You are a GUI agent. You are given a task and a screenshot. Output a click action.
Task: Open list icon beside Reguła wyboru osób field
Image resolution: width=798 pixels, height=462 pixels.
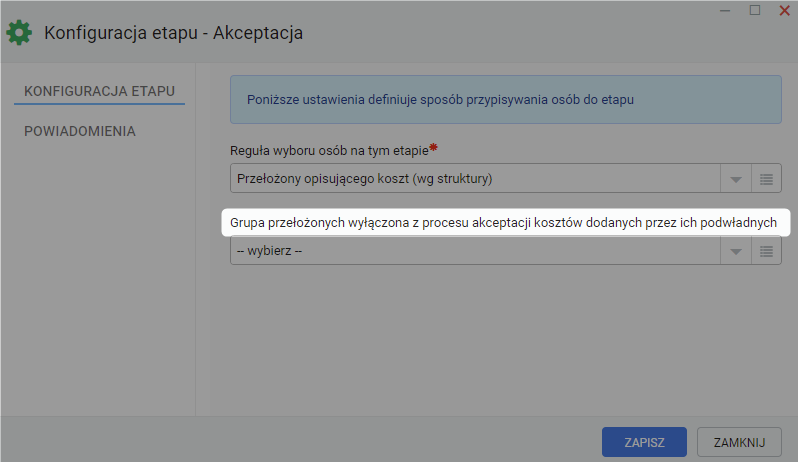[766, 179]
